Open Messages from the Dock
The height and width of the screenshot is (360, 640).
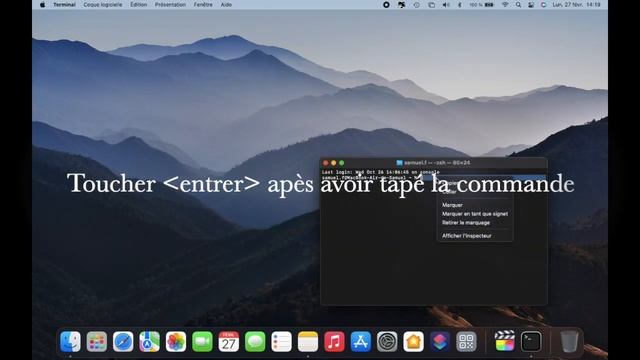pyautogui.click(x=255, y=341)
